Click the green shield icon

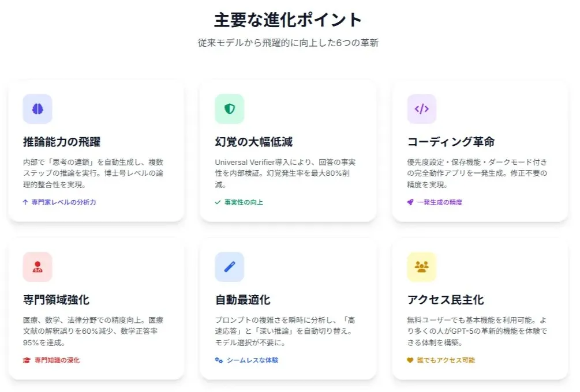[230, 109]
